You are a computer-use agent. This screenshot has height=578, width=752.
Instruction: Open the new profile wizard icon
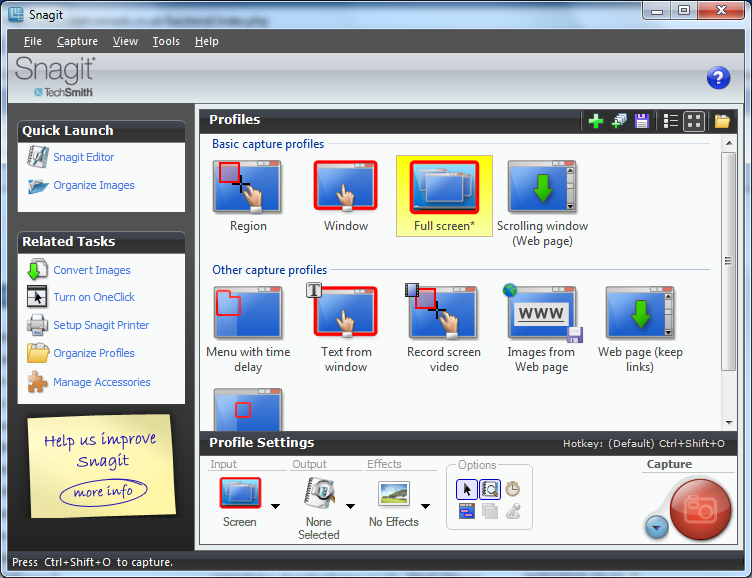point(619,121)
